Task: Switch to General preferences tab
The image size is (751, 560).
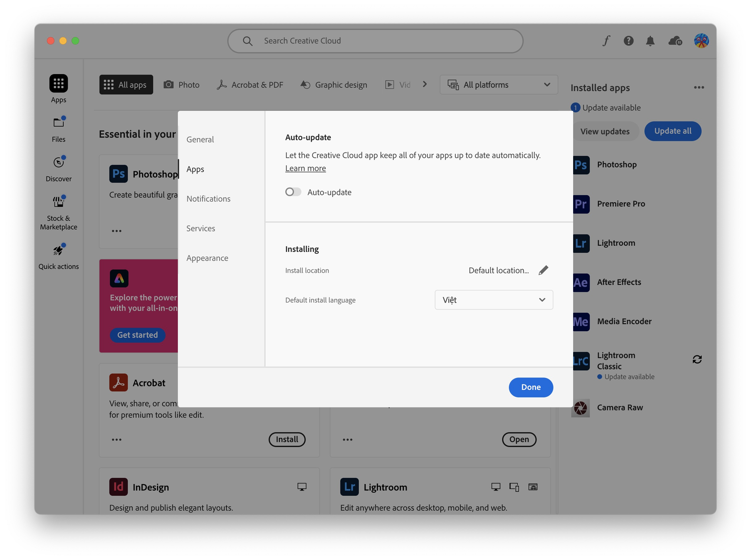Action: point(200,139)
